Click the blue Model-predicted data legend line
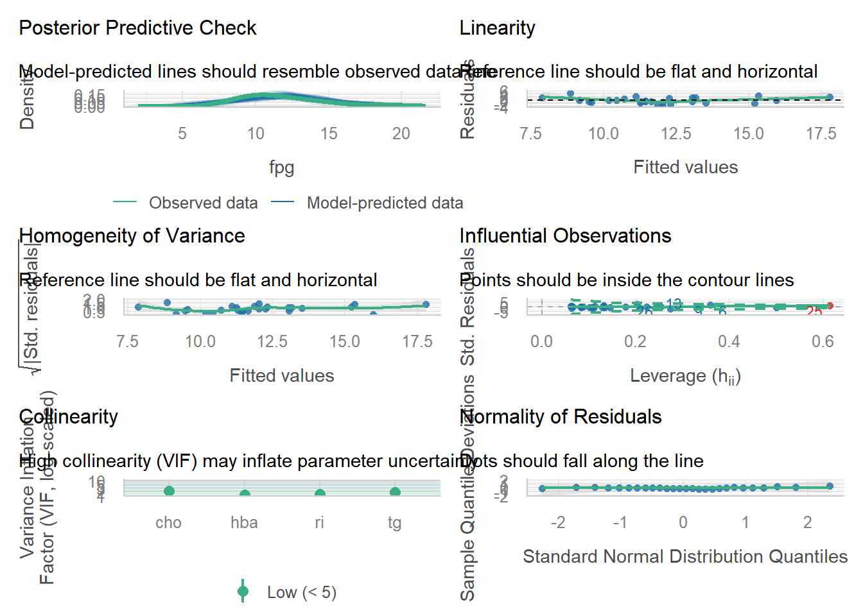Image resolution: width=863 pixels, height=616 pixels. (283, 202)
